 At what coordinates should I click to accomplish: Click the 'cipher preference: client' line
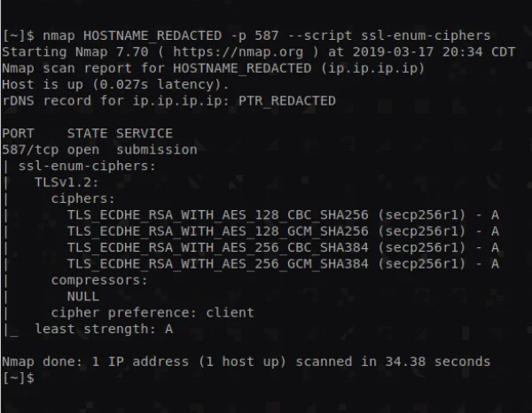tap(153, 312)
